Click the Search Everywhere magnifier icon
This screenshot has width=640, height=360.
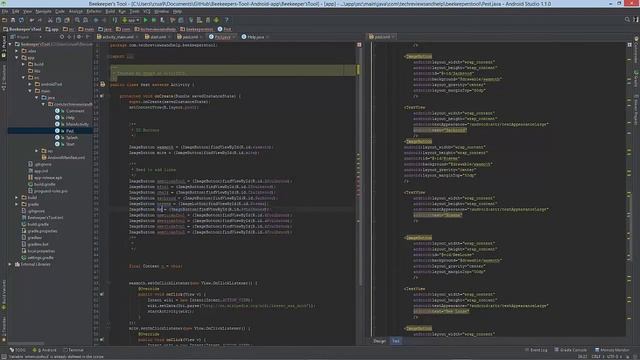[x=627, y=20]
